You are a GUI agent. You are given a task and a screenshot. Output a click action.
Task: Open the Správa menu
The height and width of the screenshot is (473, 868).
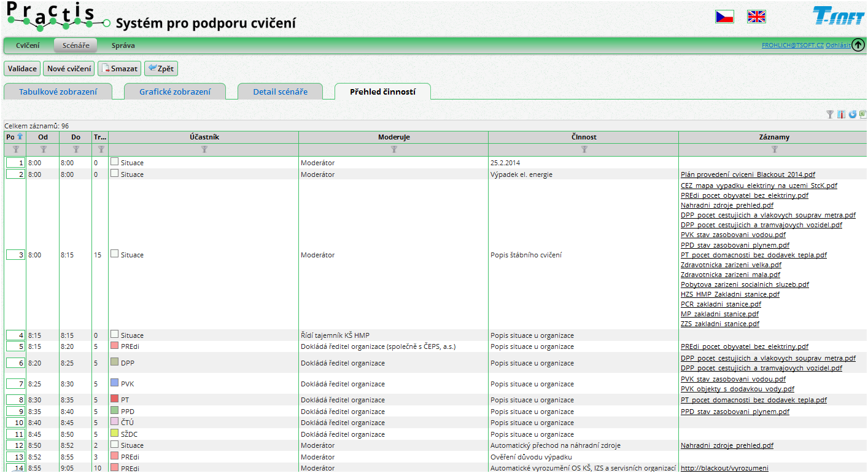pos(123,45)
